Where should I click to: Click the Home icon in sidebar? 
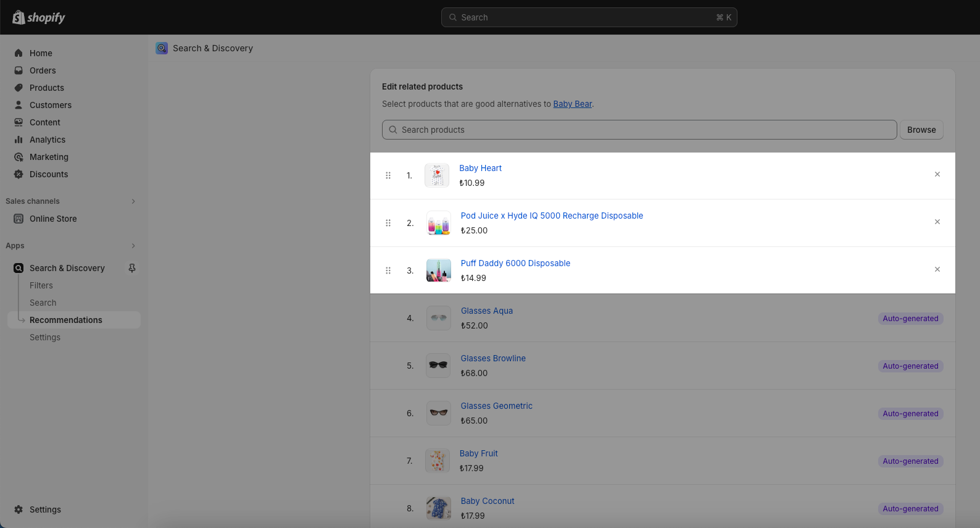pos(19,53)
